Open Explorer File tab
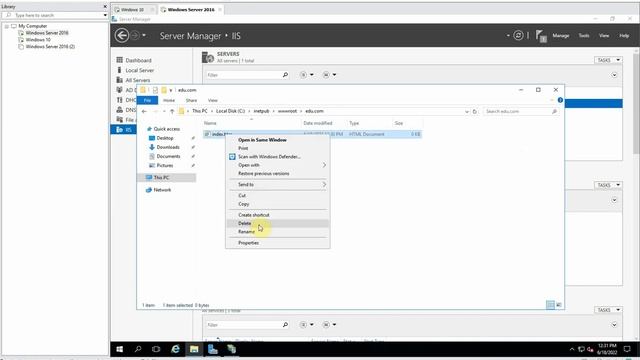 (147, 100)
